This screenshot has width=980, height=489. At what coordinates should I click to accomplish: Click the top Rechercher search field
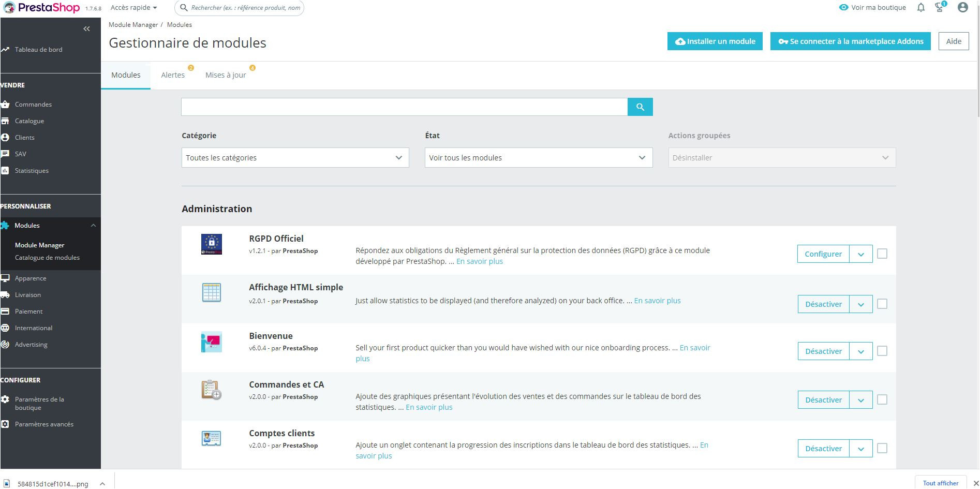[x=240, y=8]
